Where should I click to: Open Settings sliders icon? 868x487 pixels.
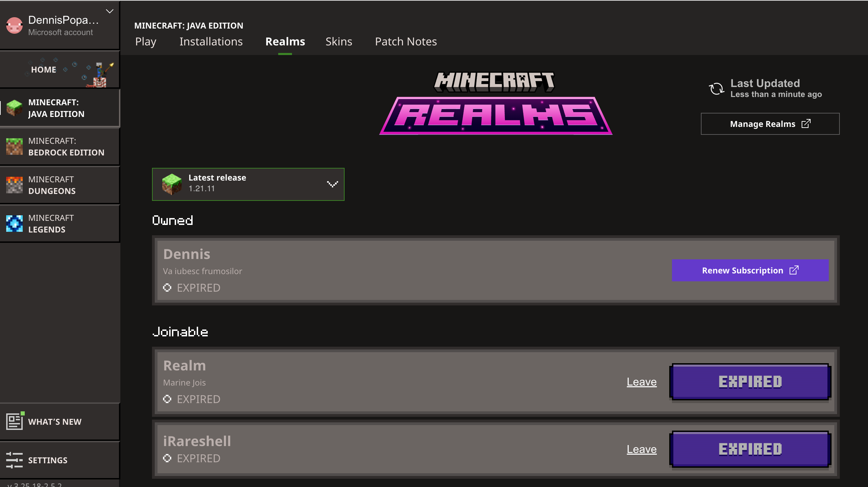(14, 460)
